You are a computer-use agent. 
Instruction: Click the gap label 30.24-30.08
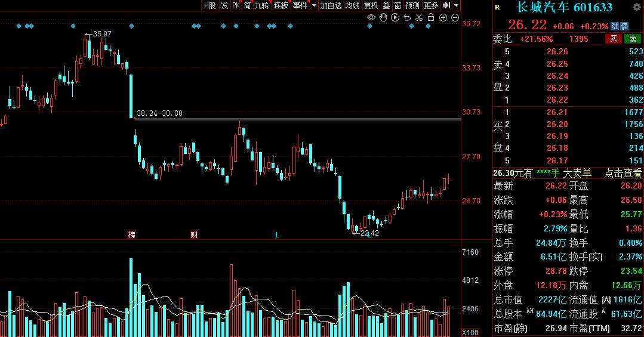pos(159,113)
